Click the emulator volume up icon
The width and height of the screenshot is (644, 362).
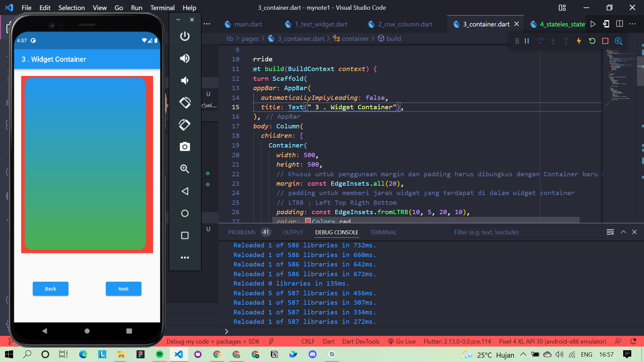pyautogui.click(x=185, y=58)
